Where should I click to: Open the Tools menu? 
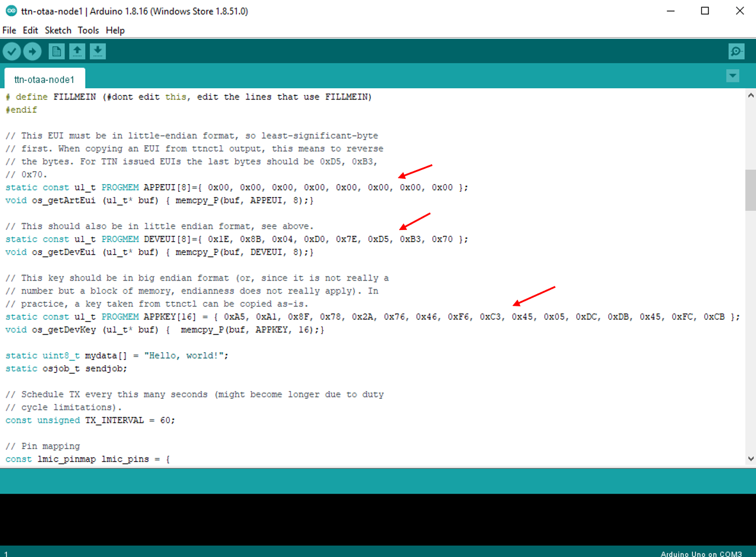pyautogui.click(x=88, y=30)
